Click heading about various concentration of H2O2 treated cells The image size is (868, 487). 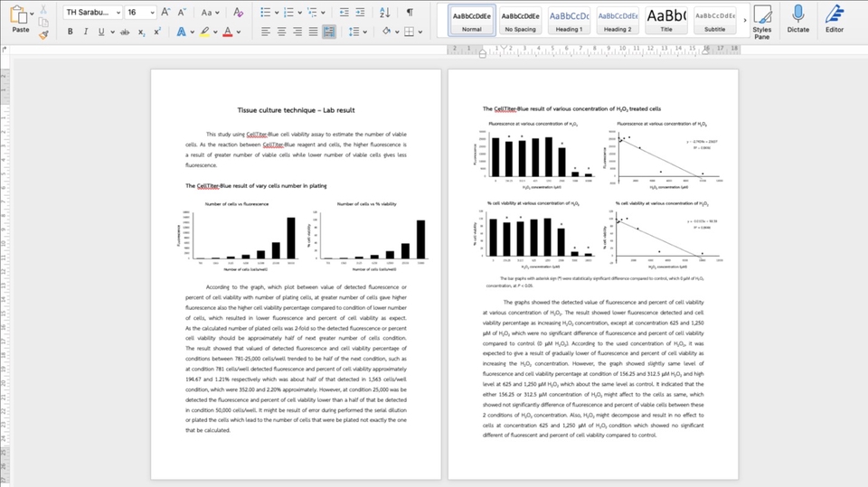[571, 109]
